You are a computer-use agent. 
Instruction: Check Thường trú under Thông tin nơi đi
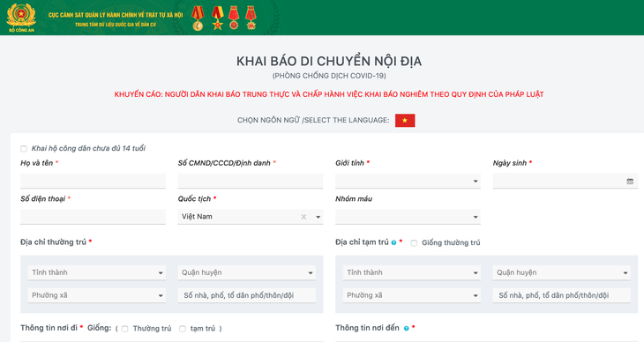coord(125,329)
